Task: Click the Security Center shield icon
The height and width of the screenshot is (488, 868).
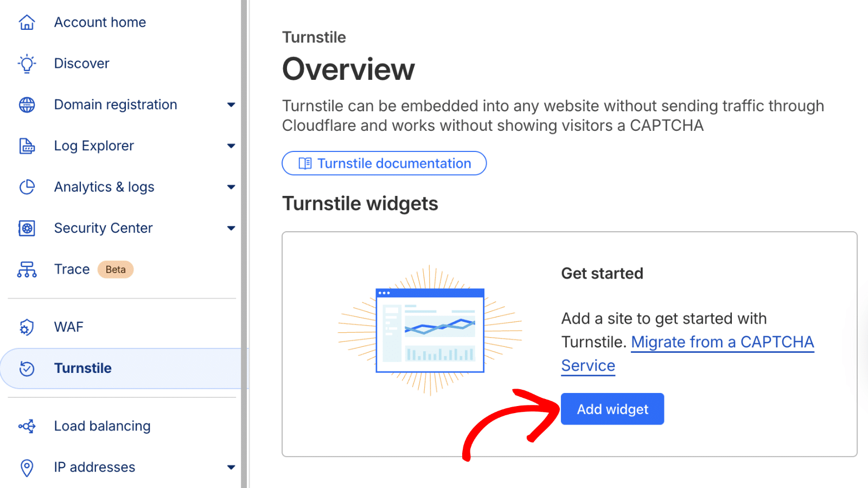Action: coord(27,229)
